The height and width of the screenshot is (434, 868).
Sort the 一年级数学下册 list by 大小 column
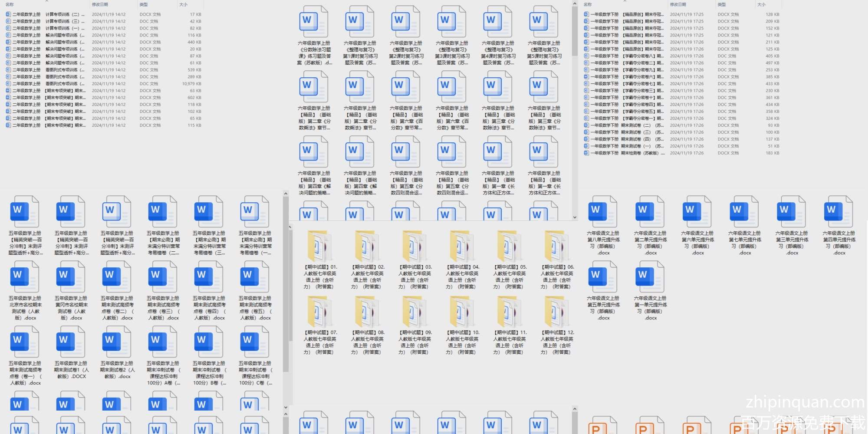click(x=762, y=4)
